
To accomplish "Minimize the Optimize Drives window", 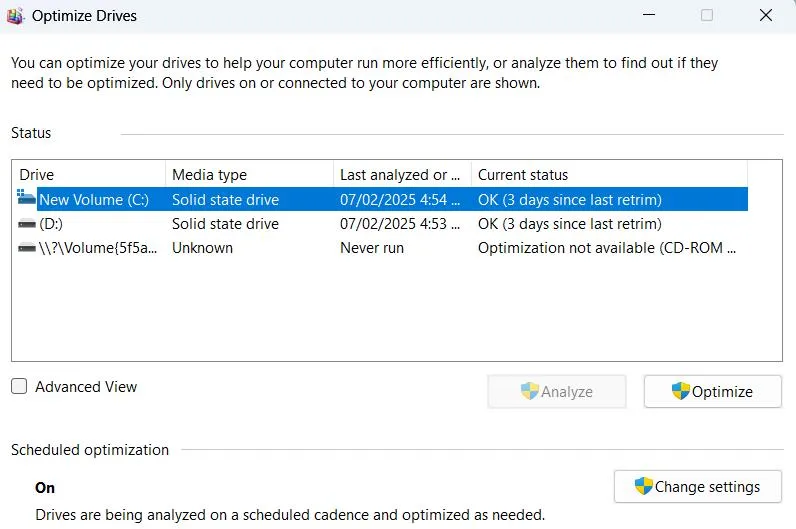I will (x=649, y=15).
